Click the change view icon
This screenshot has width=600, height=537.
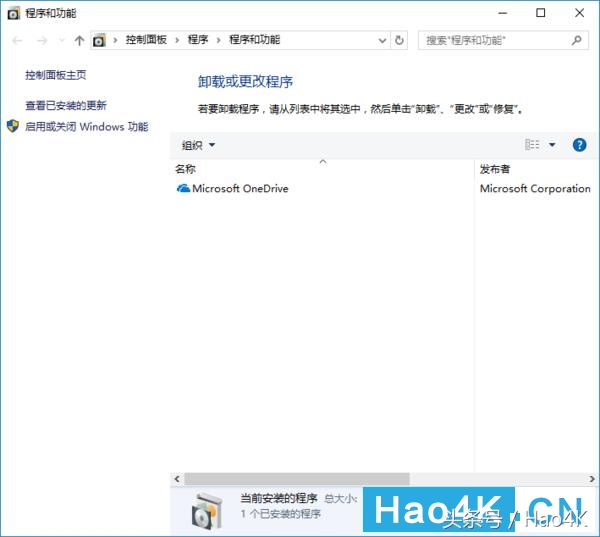click(532, 145)
